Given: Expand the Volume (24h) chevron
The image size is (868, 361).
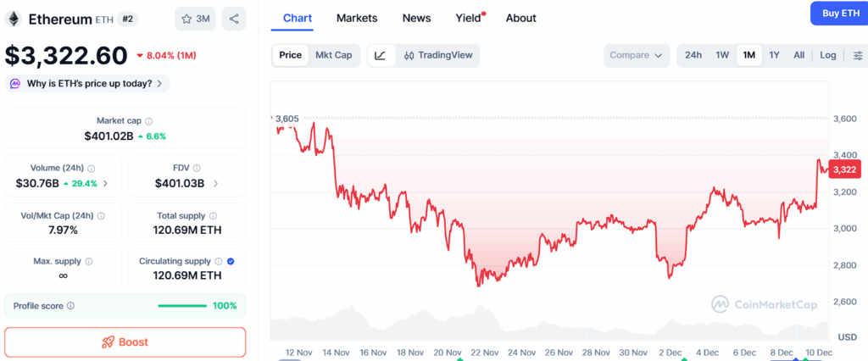Looking at the screenshot, I should coord(105,183).
